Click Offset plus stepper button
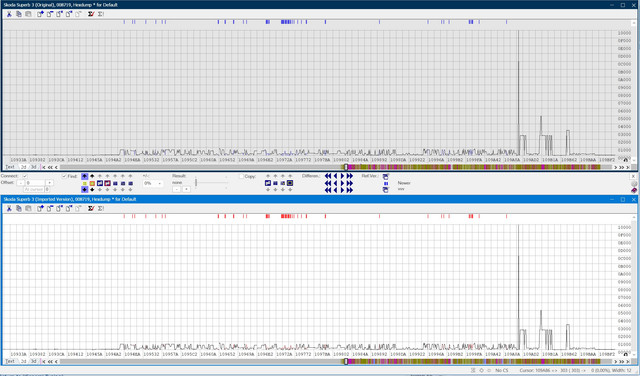Screen dimensions: 640x376 [49, 183]
